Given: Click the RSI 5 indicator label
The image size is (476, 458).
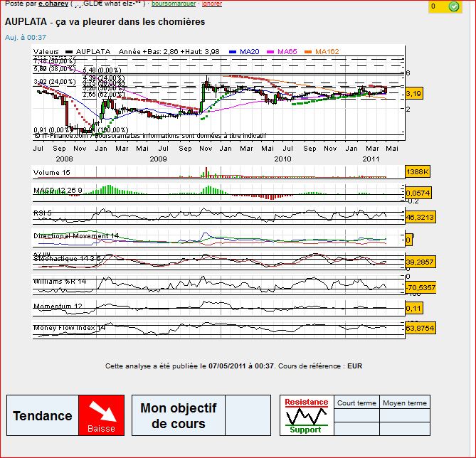Looking at the screenshot, I should point(43,213).
